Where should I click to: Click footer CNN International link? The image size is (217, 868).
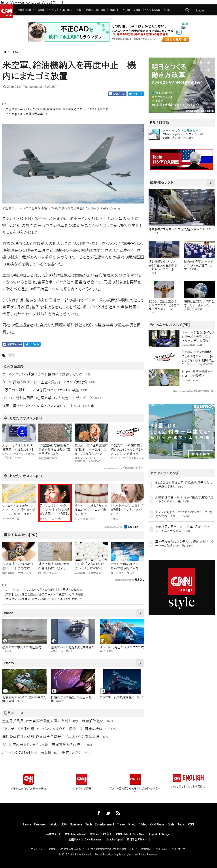pos(75,834)
